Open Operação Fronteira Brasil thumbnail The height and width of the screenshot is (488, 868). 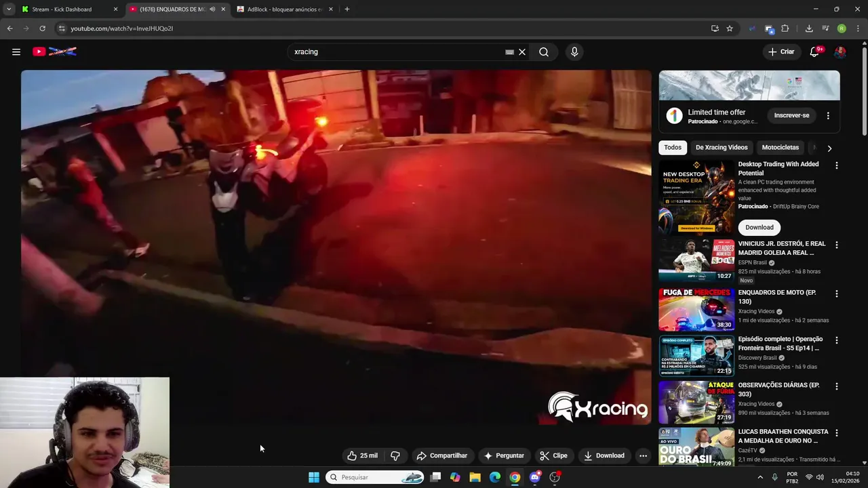(696, 355)
